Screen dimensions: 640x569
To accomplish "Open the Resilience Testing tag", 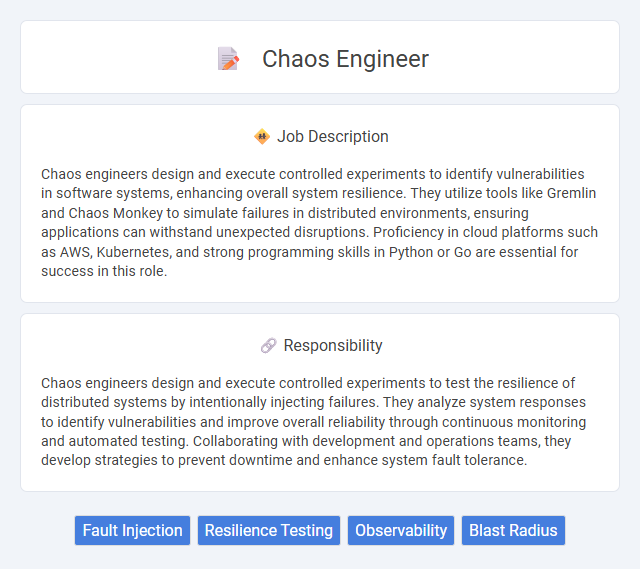I will click(269, 530).
